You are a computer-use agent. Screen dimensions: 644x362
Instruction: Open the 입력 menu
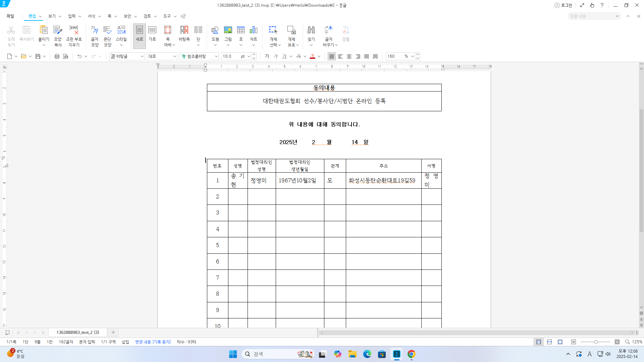coord(72,16)
